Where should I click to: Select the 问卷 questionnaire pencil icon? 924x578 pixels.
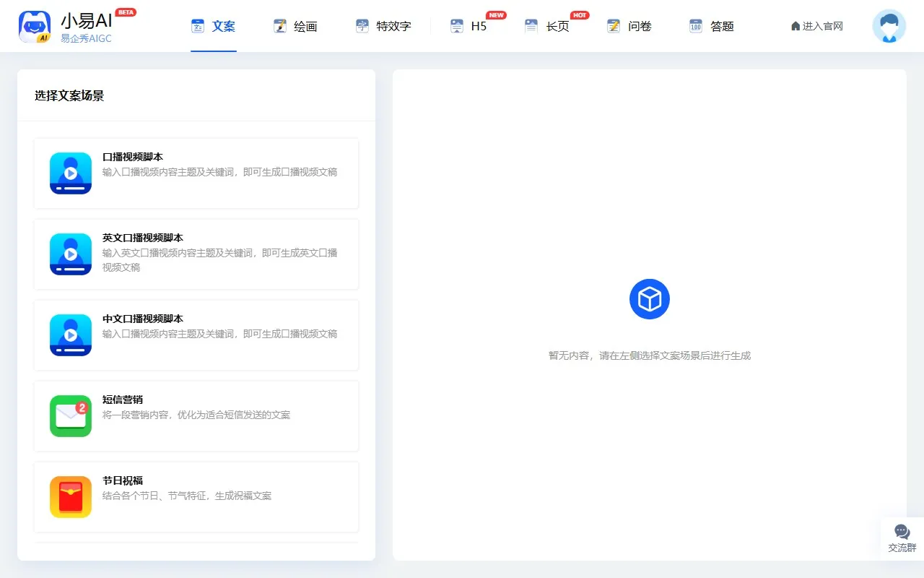point(614,25)
